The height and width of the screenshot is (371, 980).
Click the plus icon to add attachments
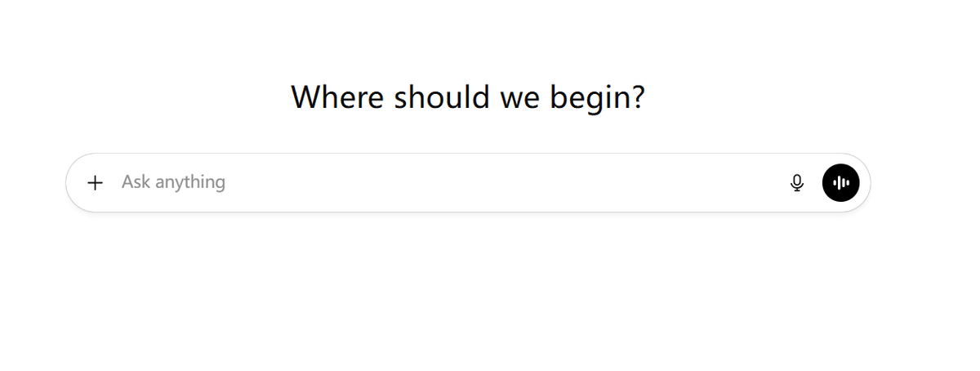coord(96,183)
